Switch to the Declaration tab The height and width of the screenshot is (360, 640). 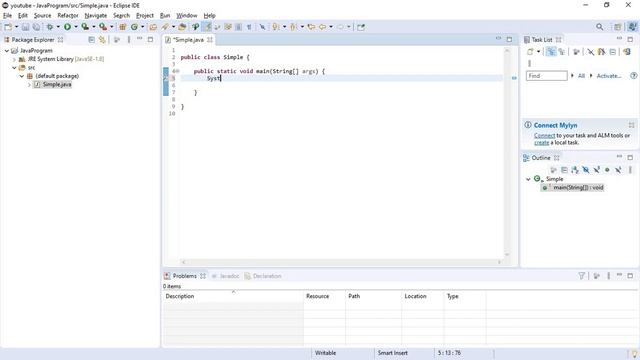point(263,276)
